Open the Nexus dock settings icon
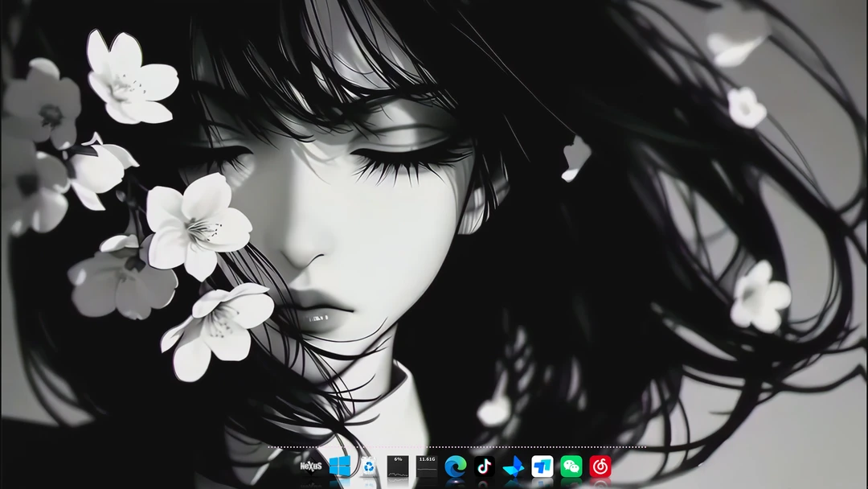The height and width of the screenshot is (489, 868). click(x=311, y=466)
